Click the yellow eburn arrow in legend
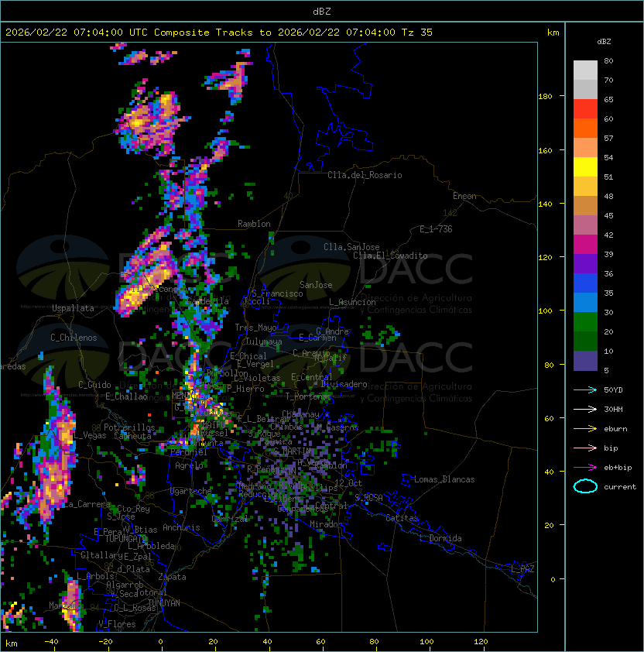644x652 pixels. [x=585, y=429]
